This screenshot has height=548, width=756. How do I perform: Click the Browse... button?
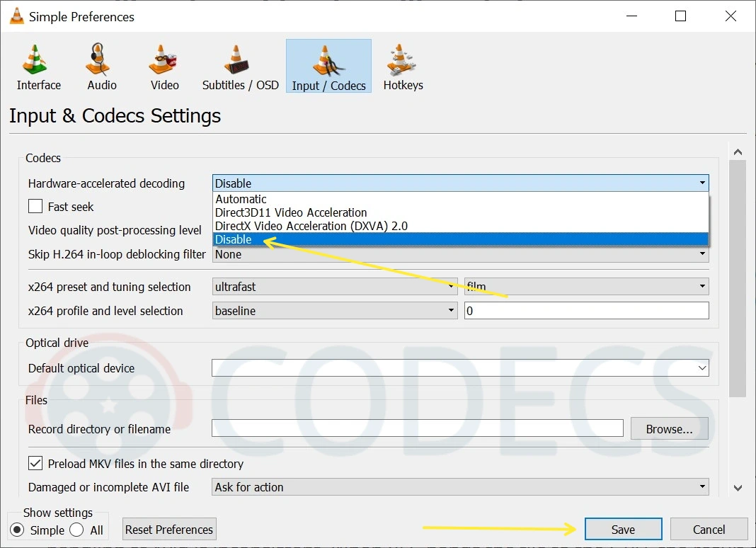669,429
